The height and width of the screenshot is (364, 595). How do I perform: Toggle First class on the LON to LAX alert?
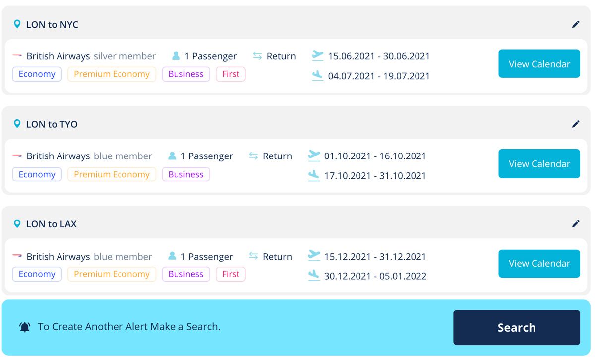point(231,274)
